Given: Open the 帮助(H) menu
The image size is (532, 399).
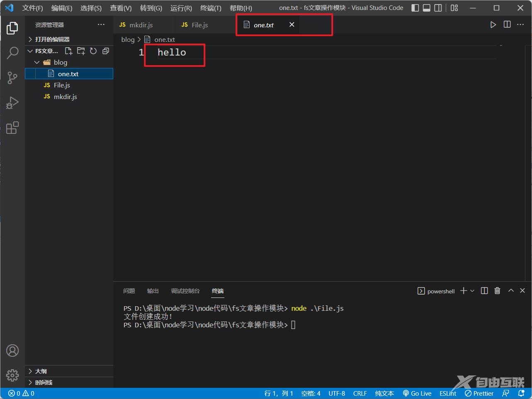Looking at the screenshot, I should click(x=240, y=8).
